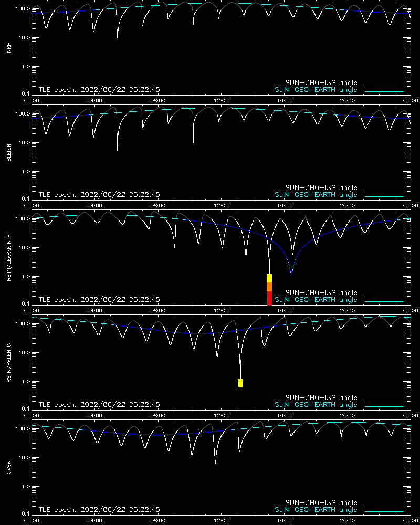Click SUN-GBO-EARTH angle legend in OVSA panel
This screenshot has height=525, width=420.
point(316,510)
